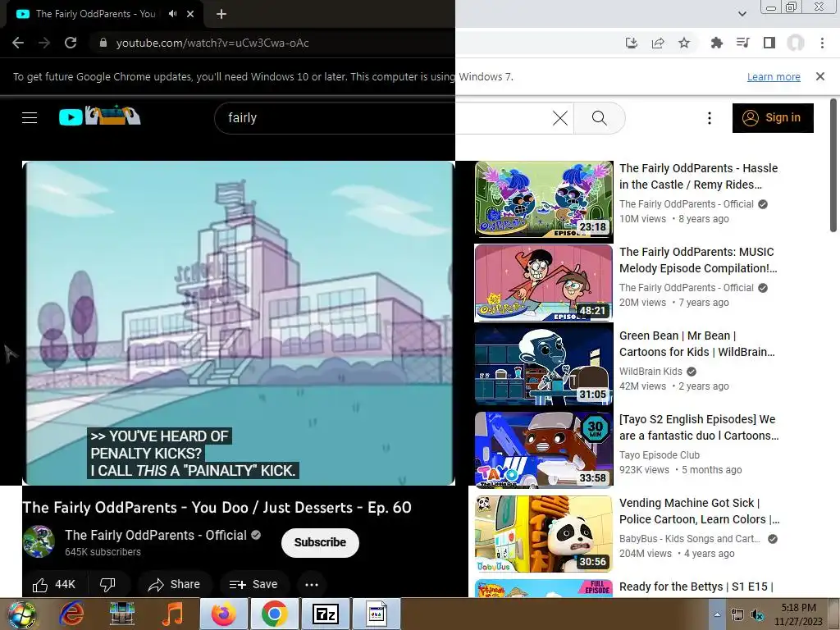Screen dimensions: 840x630
Task: Click 'The Fairly OddParents - Hassle' video title
Action: (x=699, y=176)
